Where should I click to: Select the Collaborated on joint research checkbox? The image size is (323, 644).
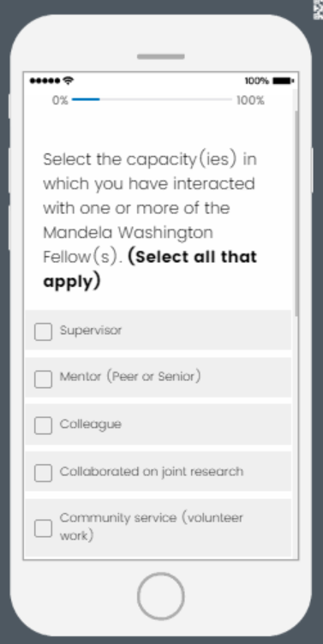43,473
